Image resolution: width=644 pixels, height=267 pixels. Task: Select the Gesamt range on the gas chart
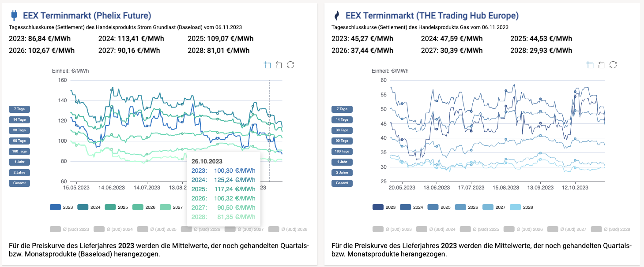click(x=342, y=183)
